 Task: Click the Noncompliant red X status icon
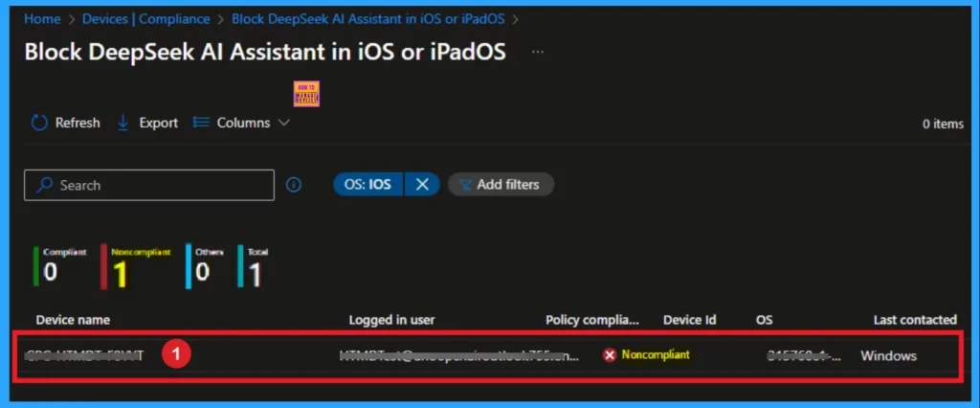coord(610,355)
